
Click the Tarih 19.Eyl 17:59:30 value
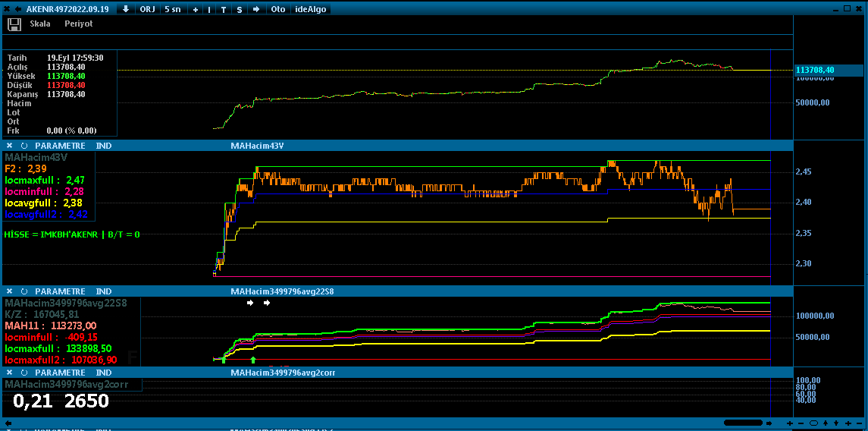(x=75, y=58)
